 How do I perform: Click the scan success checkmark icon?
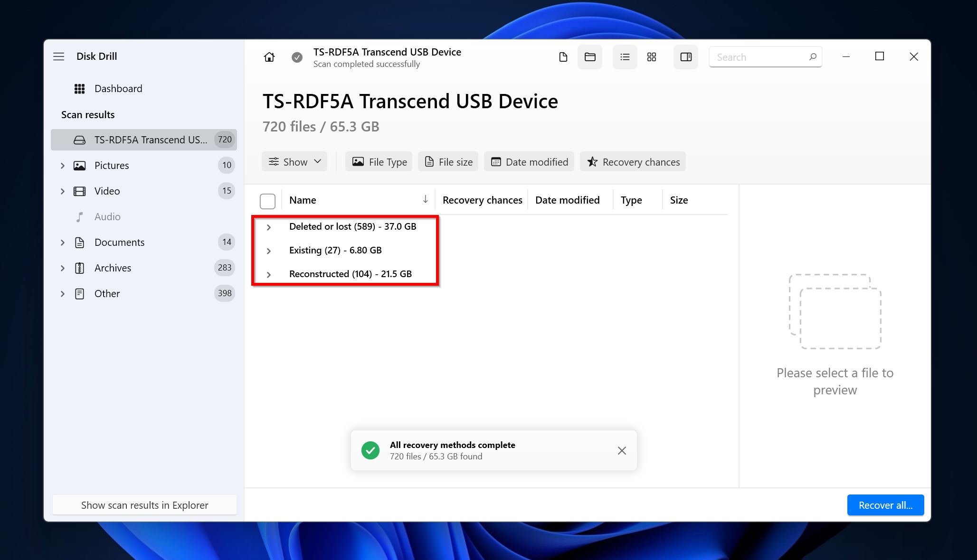pyautogui.click(x=297, y=56)
